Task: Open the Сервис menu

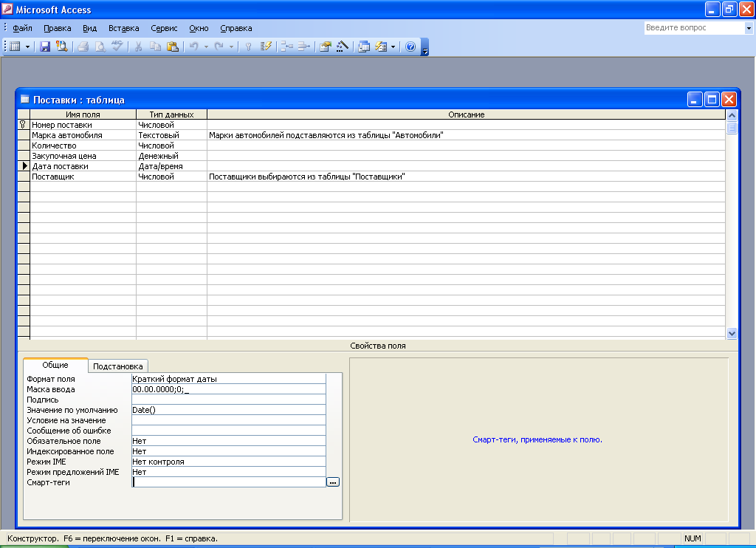Action: [x=164, y=28]
